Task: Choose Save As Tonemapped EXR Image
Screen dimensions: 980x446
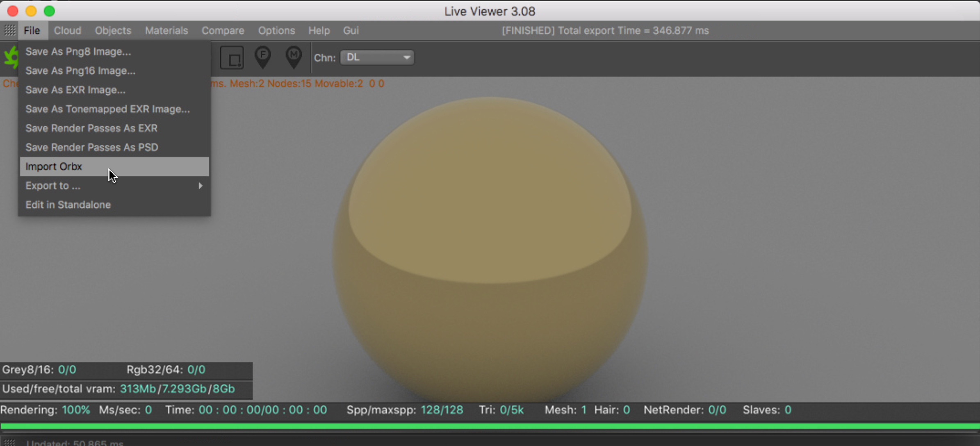Action: pyautogui.click(x=107, y=109)
